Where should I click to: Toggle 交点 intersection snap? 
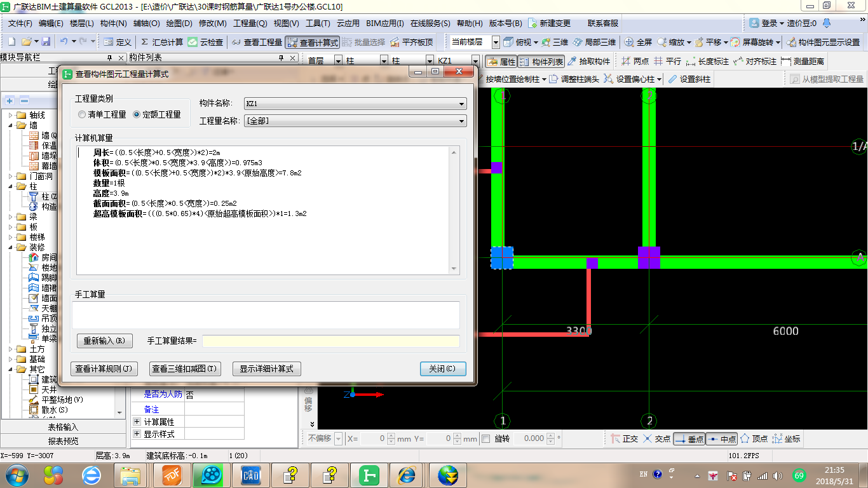pos(656,439)
